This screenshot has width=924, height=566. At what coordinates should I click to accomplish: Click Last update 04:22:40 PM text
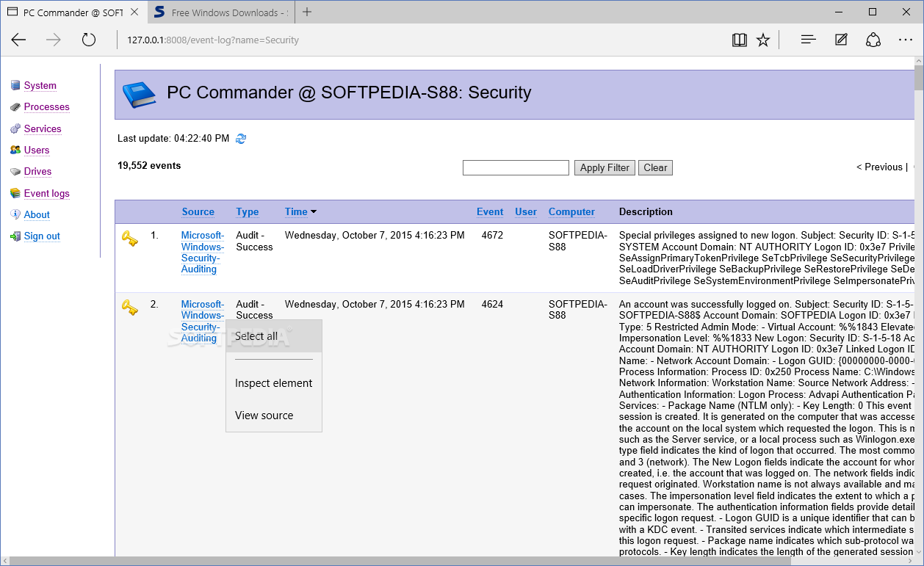173,139
